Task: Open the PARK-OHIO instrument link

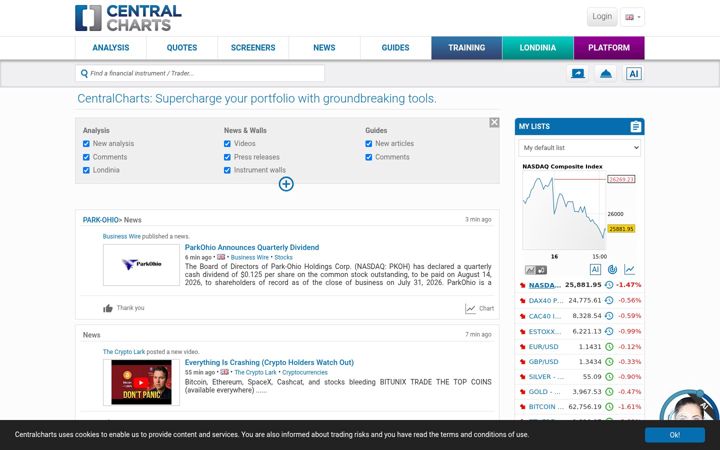Action: point(101,220)
